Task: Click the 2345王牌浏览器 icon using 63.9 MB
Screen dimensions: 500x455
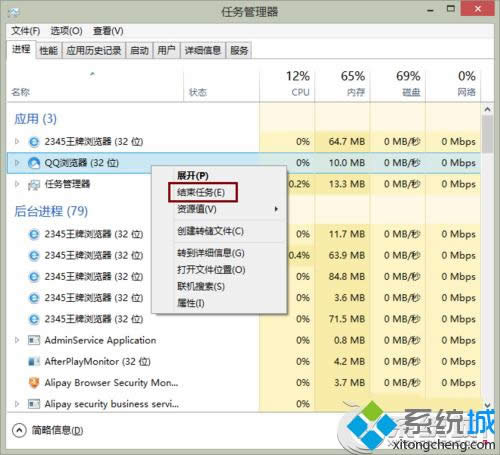Action: point(34,255)
